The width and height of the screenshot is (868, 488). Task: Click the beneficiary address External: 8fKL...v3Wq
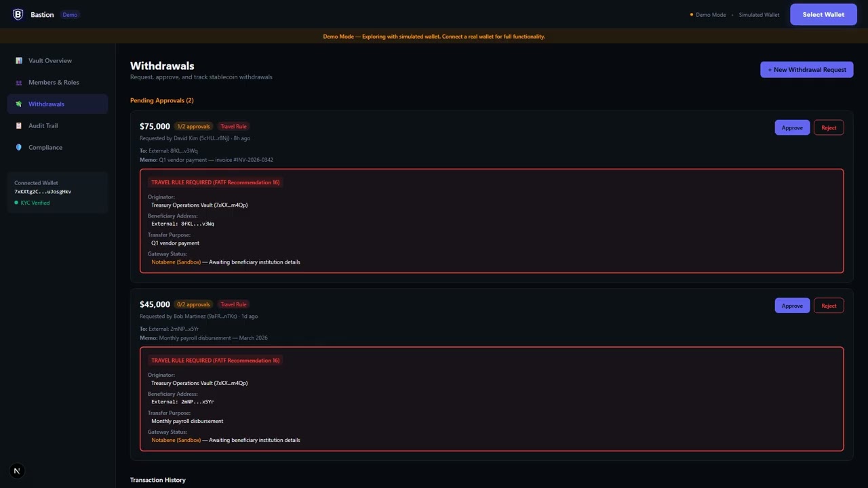pos(182,224)
